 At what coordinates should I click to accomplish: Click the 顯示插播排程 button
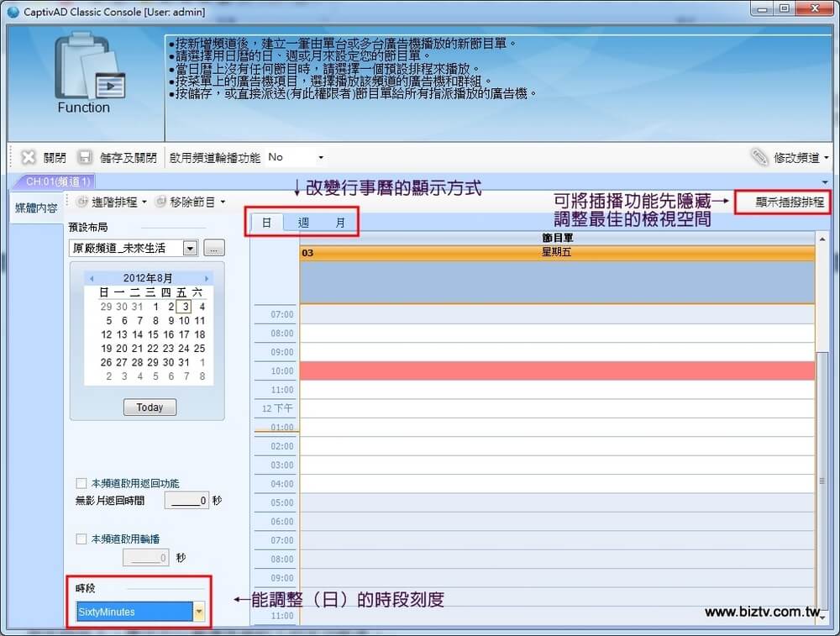[x=789, y=202]
